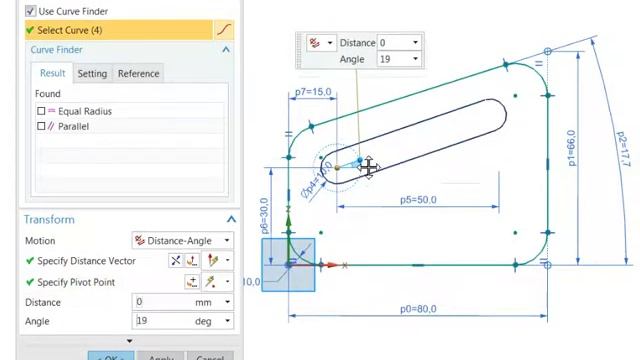This screenshot has height=360, width=640.
Task: Open the on-screen Angle dropdown arrow
Action: pyautogui.click(x=415, y=59)
